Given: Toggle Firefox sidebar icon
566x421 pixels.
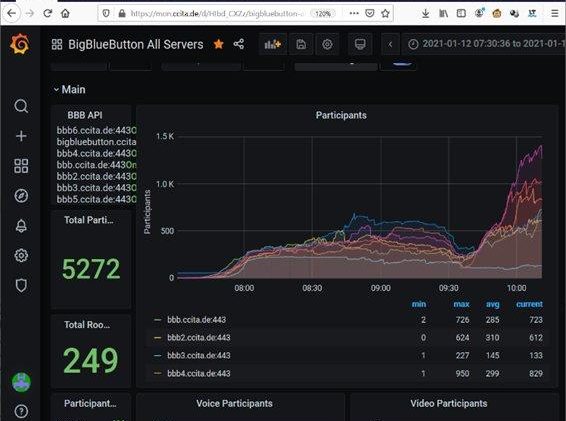Looking at the screenshot, I should point(461,13).
